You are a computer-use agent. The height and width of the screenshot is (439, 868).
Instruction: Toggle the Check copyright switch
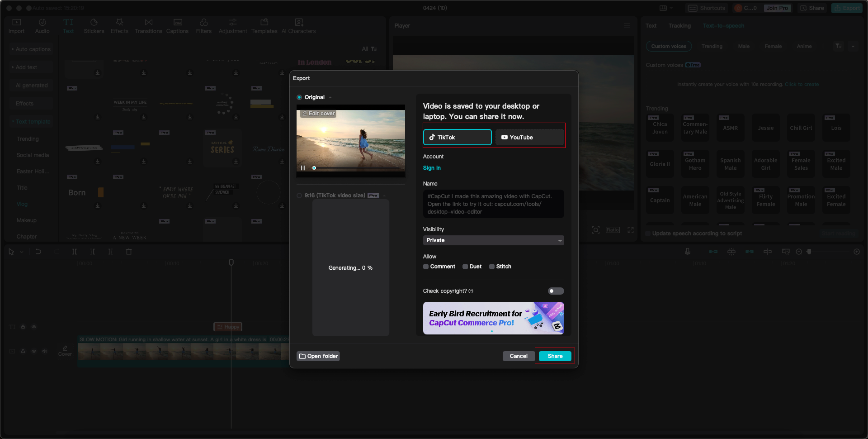pyautogui.click(x=556, y=291)
